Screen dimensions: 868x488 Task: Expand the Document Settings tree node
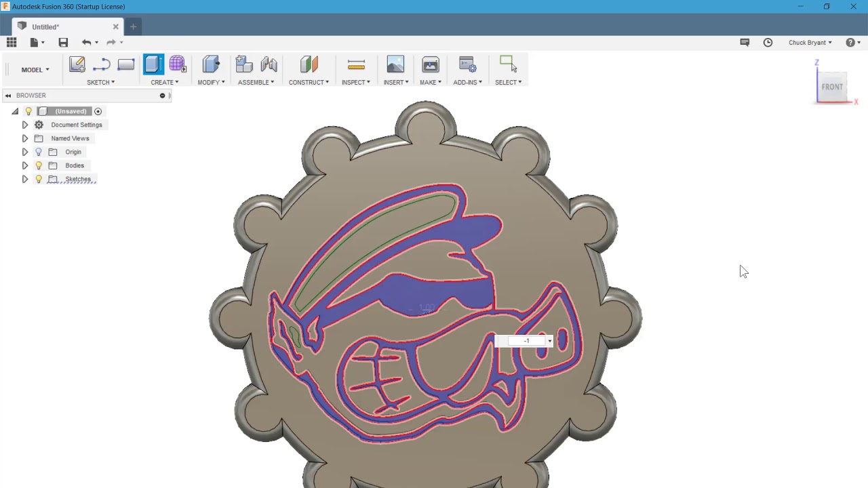(x=25, y=125)
